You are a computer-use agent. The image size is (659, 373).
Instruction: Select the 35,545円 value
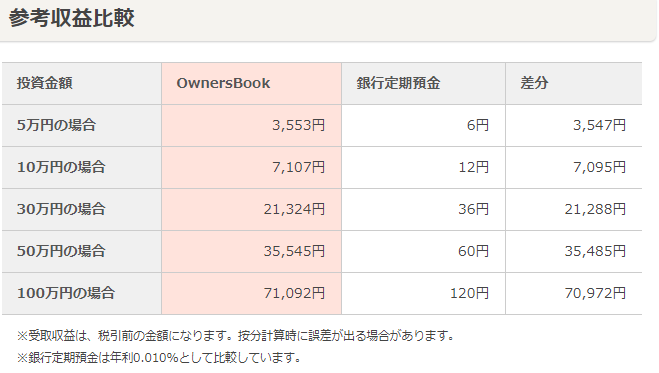pos(294,251)
